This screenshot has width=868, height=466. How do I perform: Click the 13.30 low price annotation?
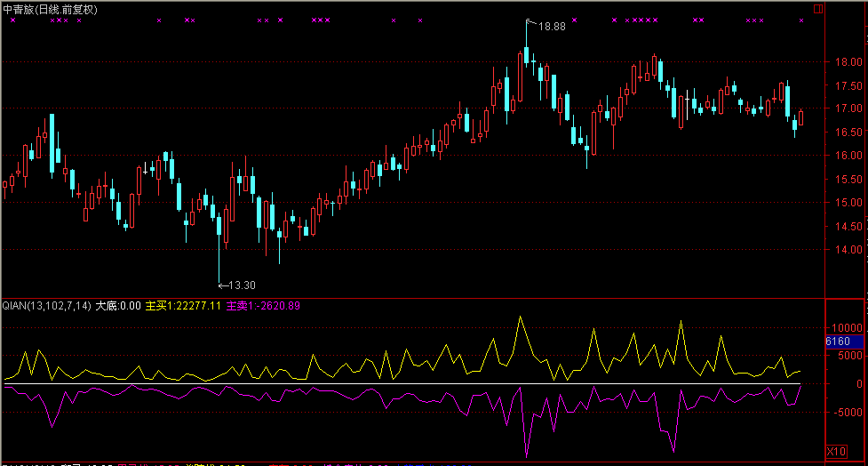pyautogui.click(x=241, y=285)
